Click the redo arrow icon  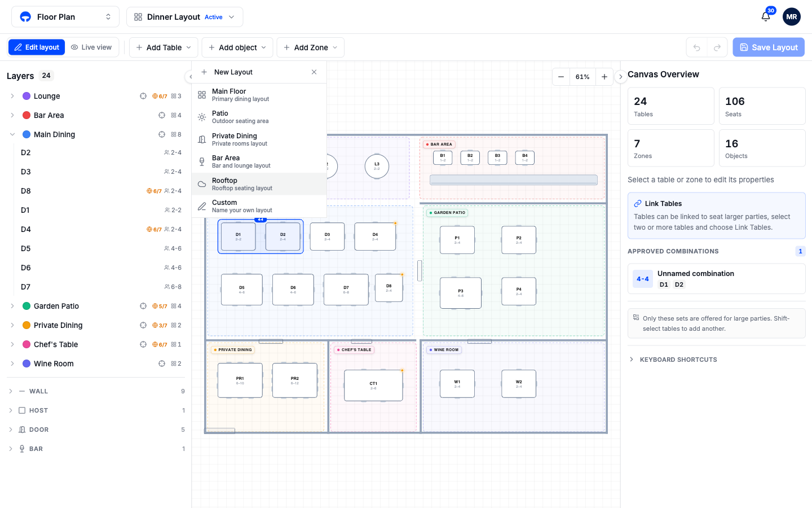coord(717,47)
